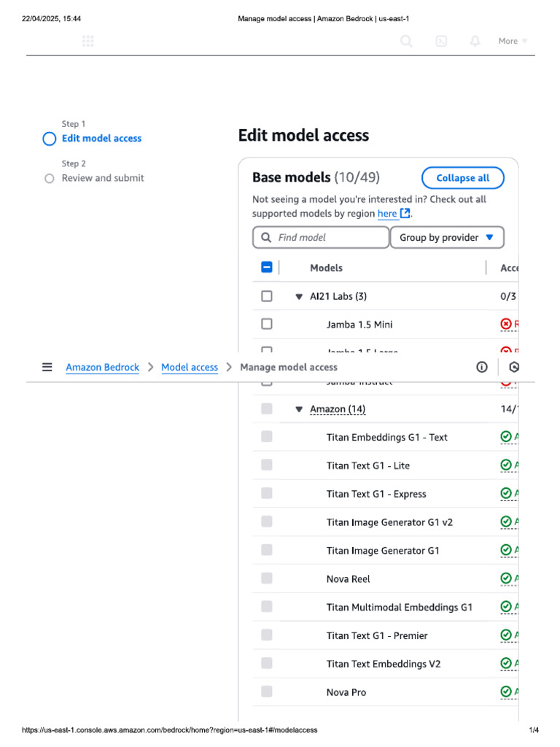This screenshot has width=560, height=747.
Task: Check the AI21 Labs group checkbox
Action: point(267,296)
